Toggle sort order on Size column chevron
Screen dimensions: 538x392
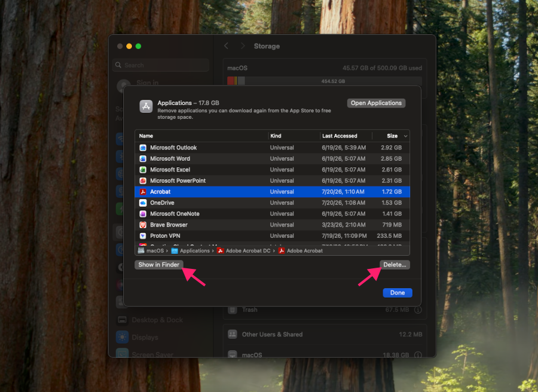point(405,136)
